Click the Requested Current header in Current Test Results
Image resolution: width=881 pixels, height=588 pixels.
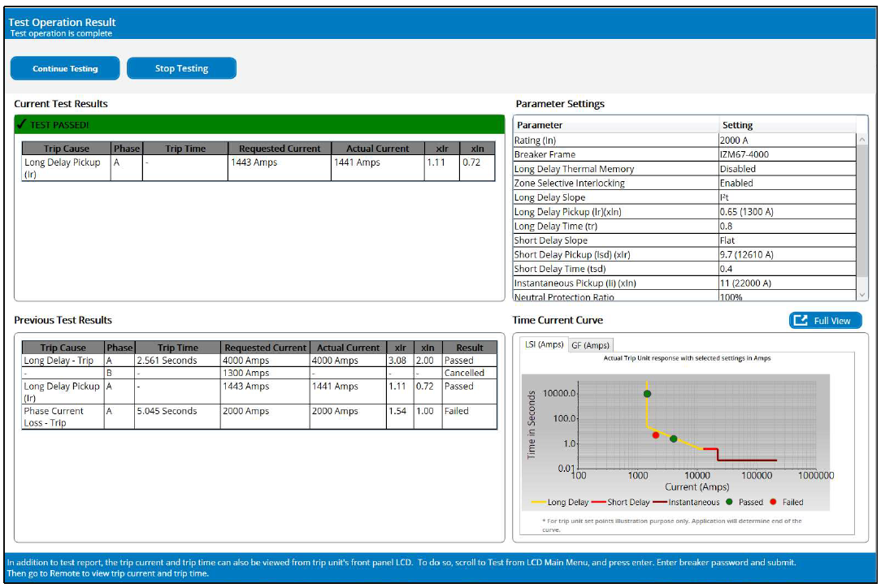coord(280,149)
